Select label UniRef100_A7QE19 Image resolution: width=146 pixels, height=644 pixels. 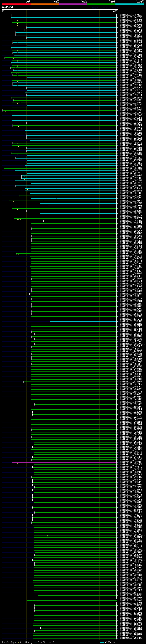tap(131, 90)
